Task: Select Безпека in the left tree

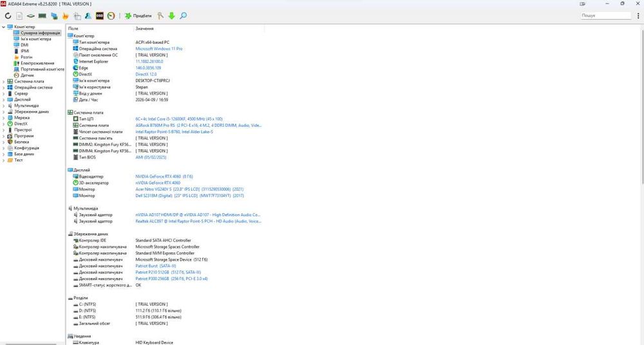Action: [x=21, y=142]
